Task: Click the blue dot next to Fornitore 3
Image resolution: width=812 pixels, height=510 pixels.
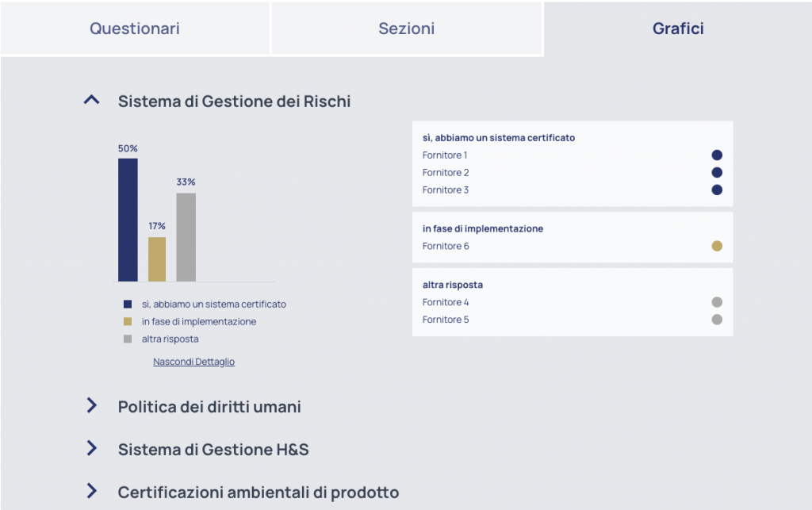Action: (x=717, y=190)
